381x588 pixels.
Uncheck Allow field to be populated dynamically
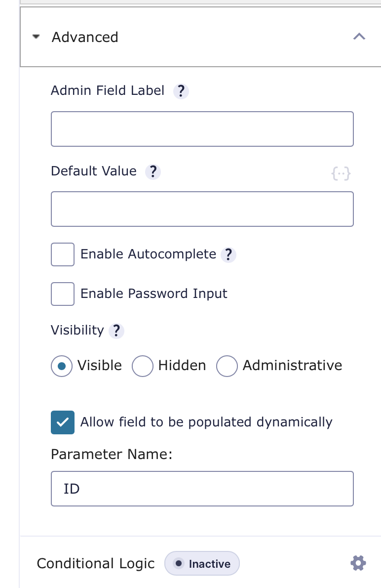(x=62, y=422)
